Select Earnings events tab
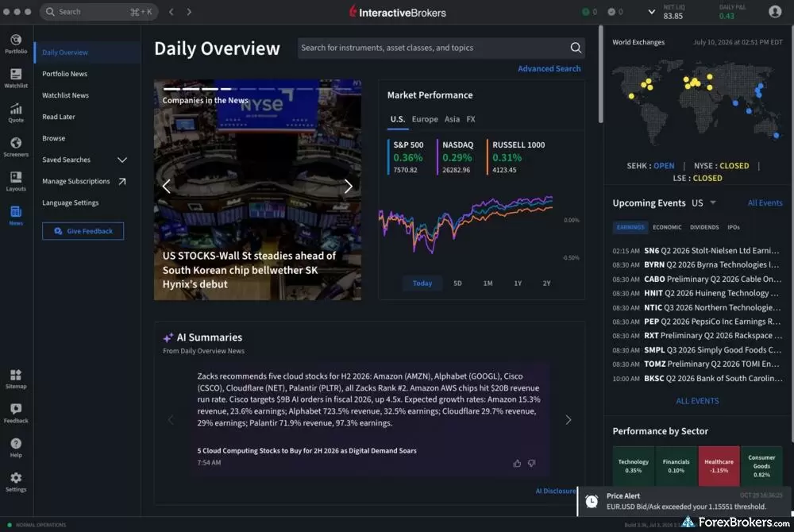The image size is (794, 532). (630, 227)
